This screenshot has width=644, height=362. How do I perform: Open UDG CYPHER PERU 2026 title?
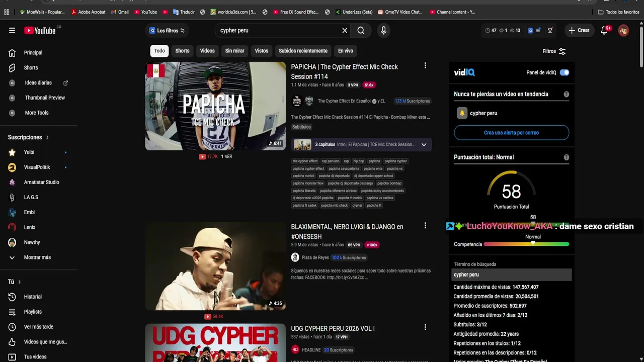pos(333,328)
